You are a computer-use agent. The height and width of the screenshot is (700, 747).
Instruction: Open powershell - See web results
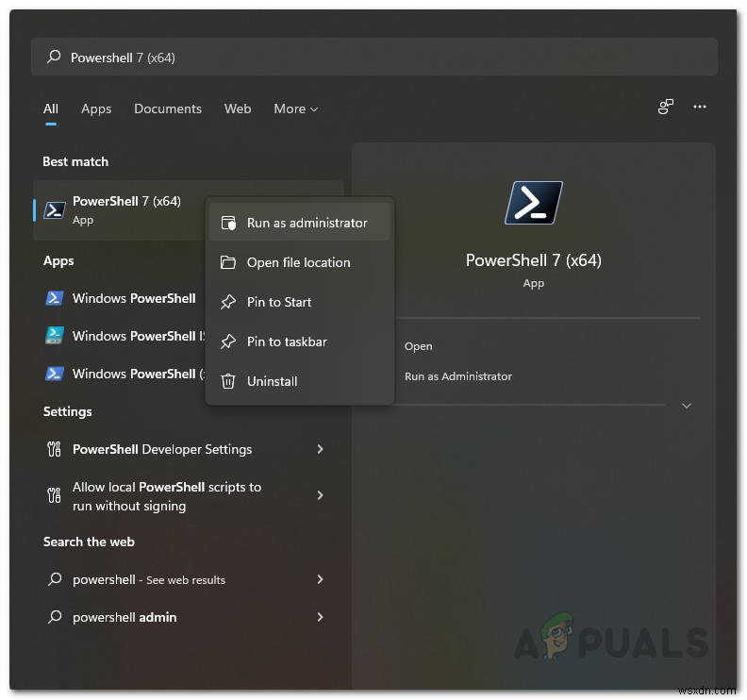tap(187, 579)
